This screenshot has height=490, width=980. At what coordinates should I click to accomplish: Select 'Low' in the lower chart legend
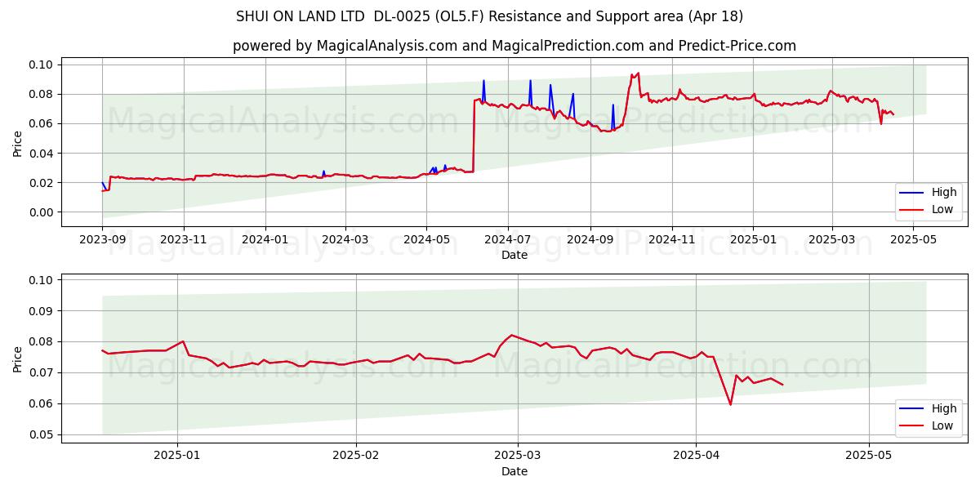[942, 425]
